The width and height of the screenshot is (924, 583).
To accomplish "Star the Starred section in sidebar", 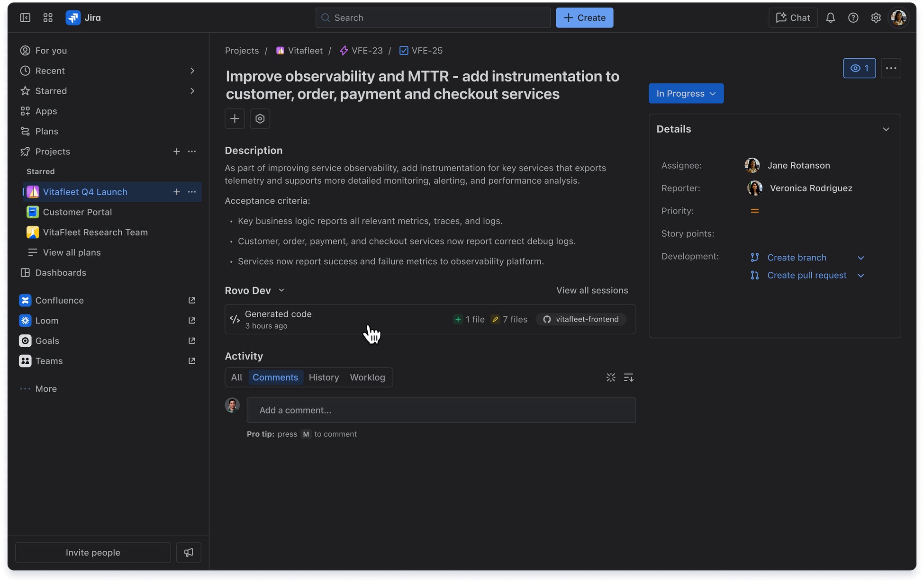I will [51, 91].
